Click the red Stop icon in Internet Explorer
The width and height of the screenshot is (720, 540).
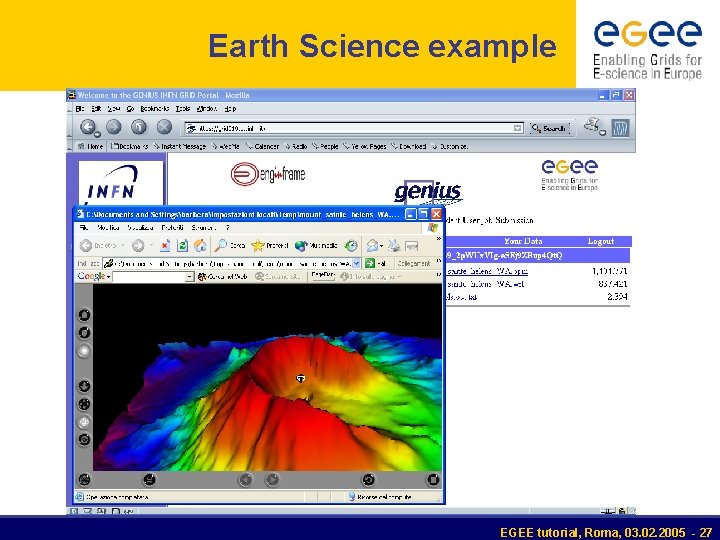[165, 246]
